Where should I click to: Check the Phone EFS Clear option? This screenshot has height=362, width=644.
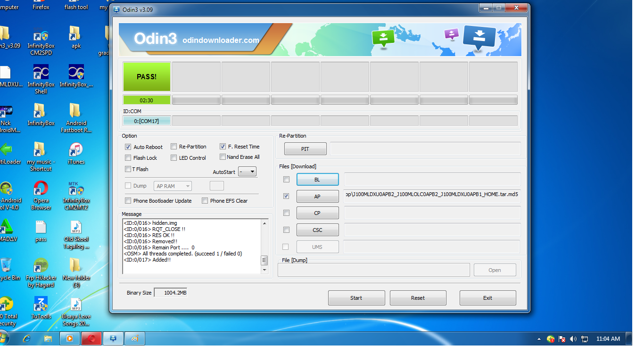[205, 201]
